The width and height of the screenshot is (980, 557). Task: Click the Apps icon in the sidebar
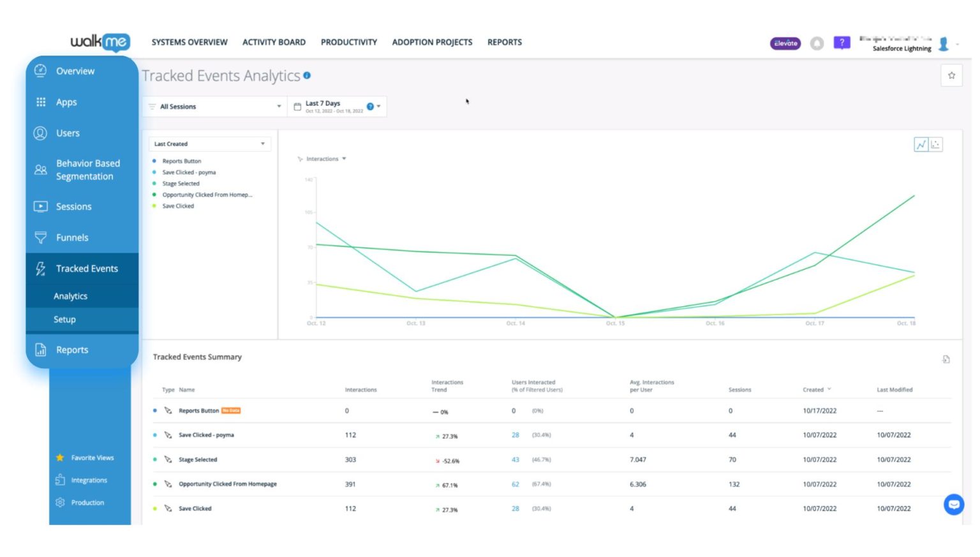click(40, 102)
